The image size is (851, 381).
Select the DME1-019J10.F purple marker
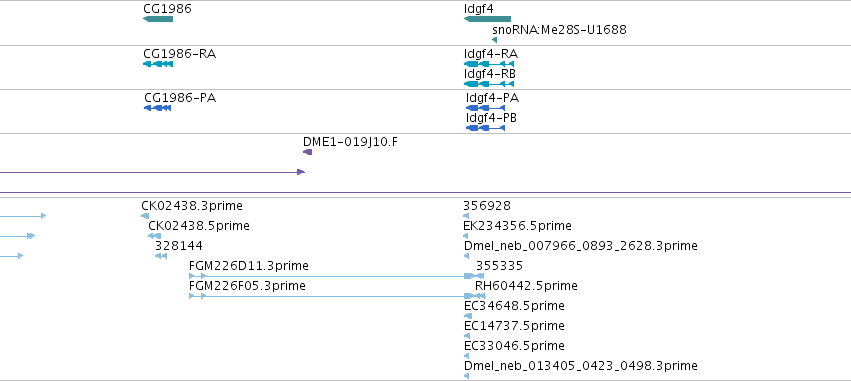(308, 152)
